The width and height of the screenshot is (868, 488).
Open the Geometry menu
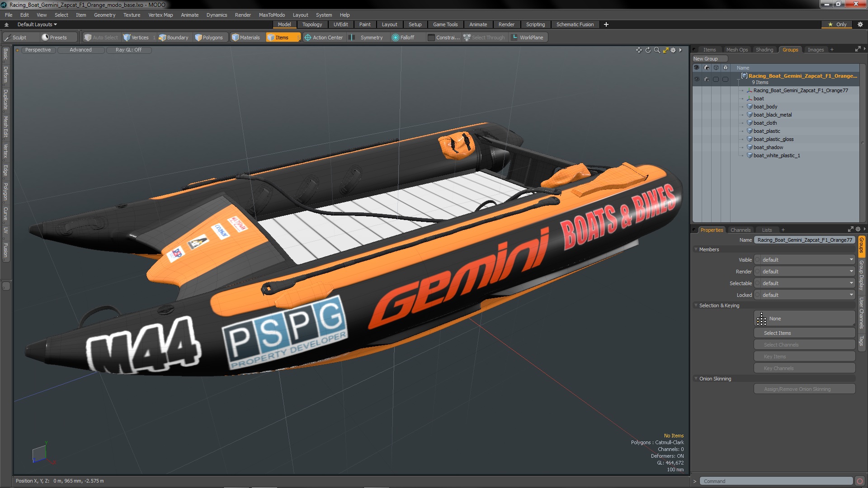click(x=104, y=15)
